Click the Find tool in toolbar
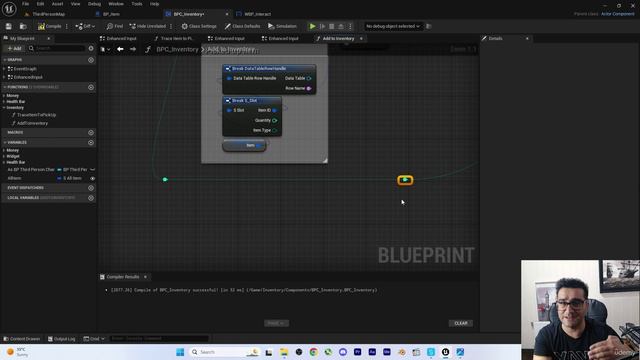 coord(115,26)
